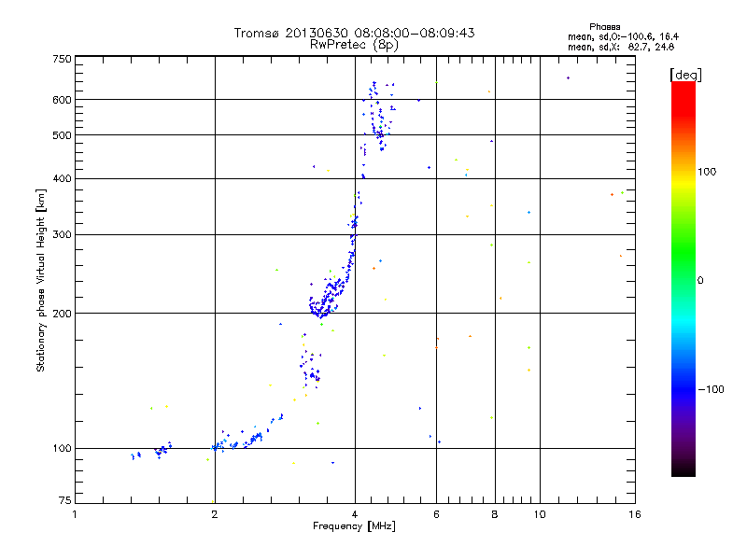Click the blue -100 region of the colorbar
The image size is (747, 560).
tap(684, 389)
